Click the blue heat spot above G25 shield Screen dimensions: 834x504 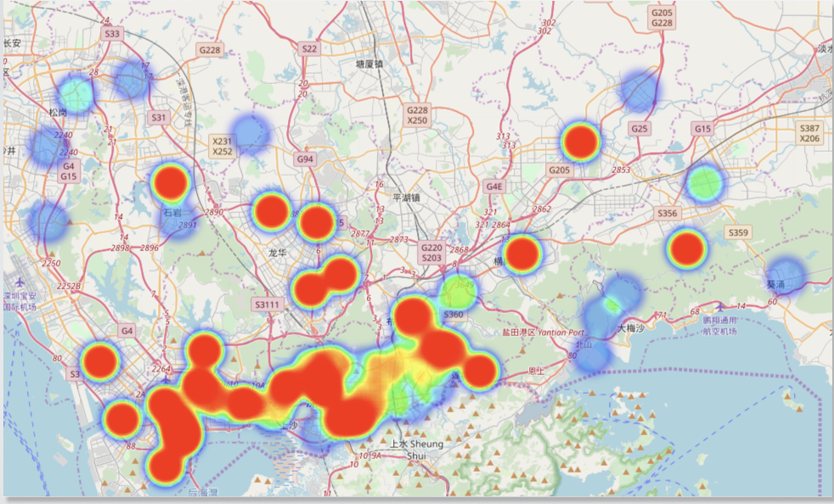pyautogui.click(x=639, y=92)
